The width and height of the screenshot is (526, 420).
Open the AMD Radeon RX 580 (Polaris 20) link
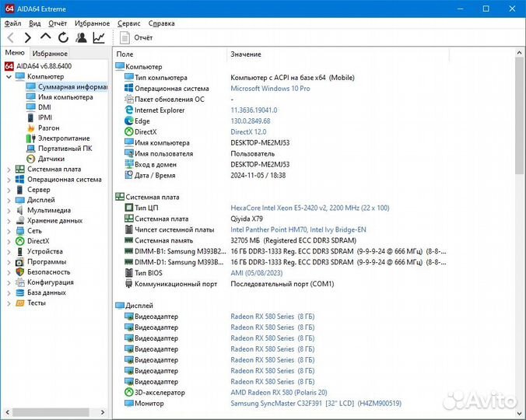coord(279,392)
